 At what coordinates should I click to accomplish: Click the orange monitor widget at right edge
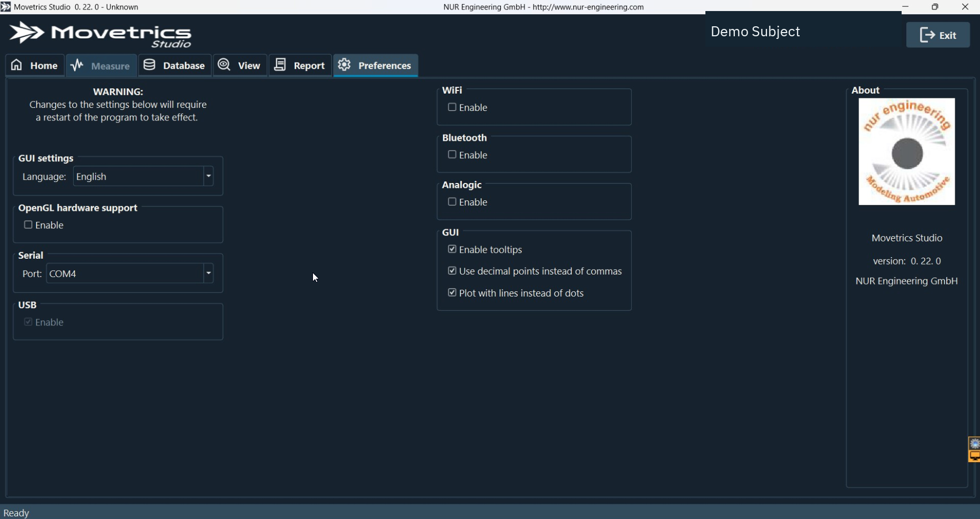[x=975, y=456]
